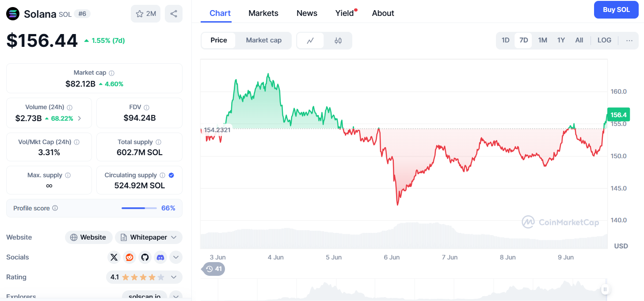This screenshot has width=644, height=301.
Task: Click Market cap info icon
Action: (112, 73)
